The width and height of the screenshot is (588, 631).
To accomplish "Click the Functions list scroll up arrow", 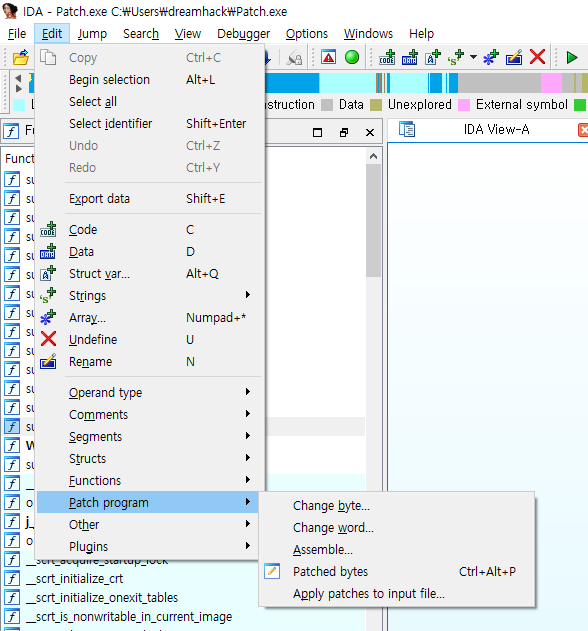I will (373, 156).
